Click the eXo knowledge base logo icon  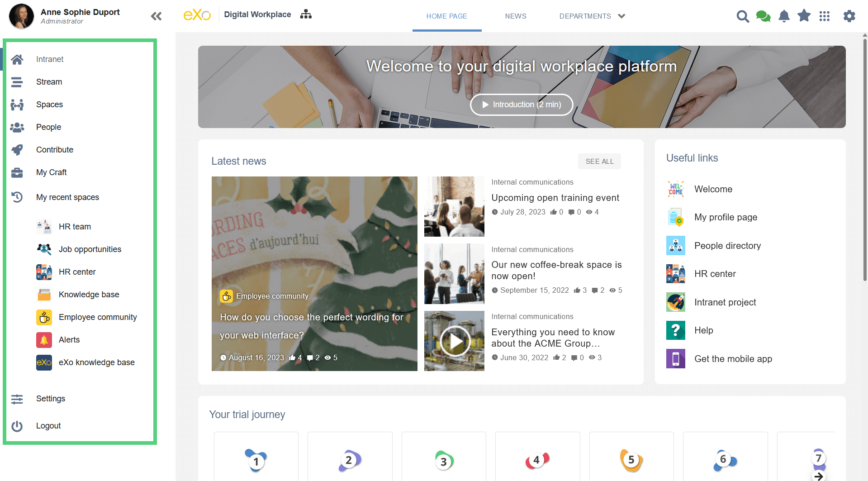click(x=44, y=362)
